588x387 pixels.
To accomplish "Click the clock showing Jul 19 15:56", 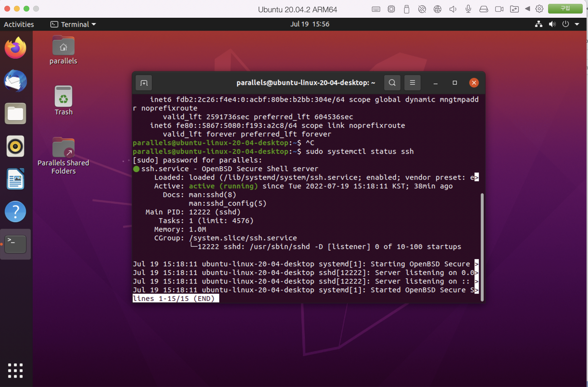I will click(310, 24).
